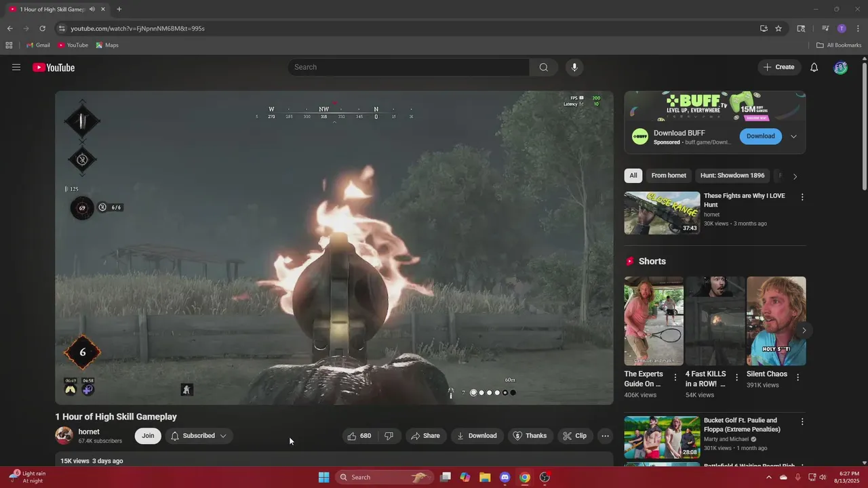Screen dimensions: 868x488
Task: Open options for Bucket Golf video
Action: (x=802, y=422)
